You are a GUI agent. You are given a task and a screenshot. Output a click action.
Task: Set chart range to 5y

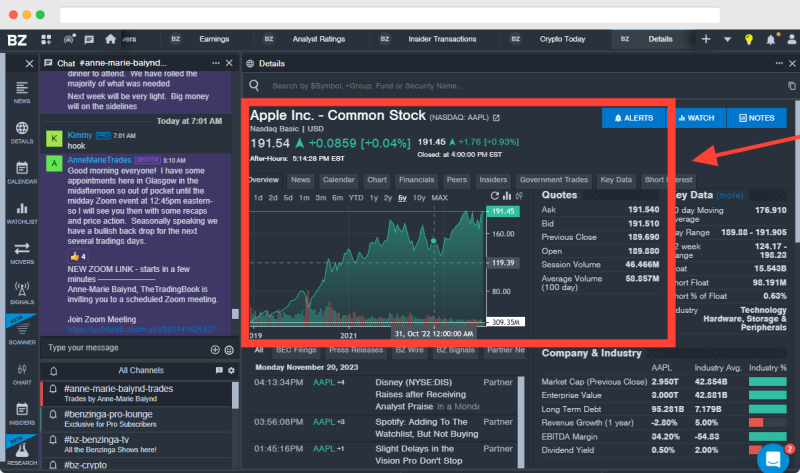[x=402, y=197]
